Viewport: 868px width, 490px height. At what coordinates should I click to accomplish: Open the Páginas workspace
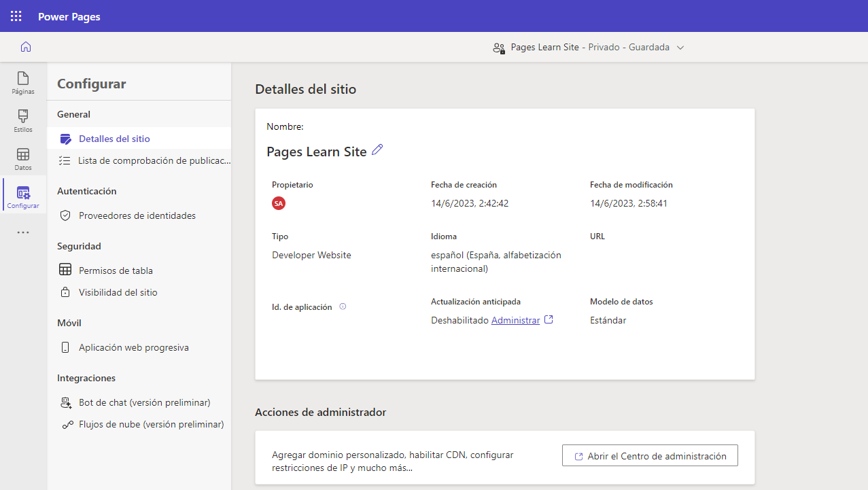click(23, 83)
